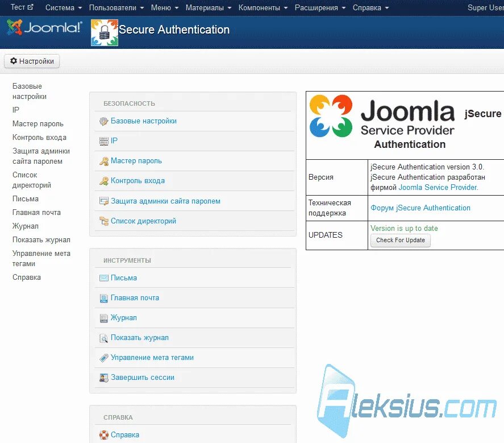Open Список директорий link in panel
Image resolution: width=504 pixels, height=443 pixels.
click(x=143, y=221)
